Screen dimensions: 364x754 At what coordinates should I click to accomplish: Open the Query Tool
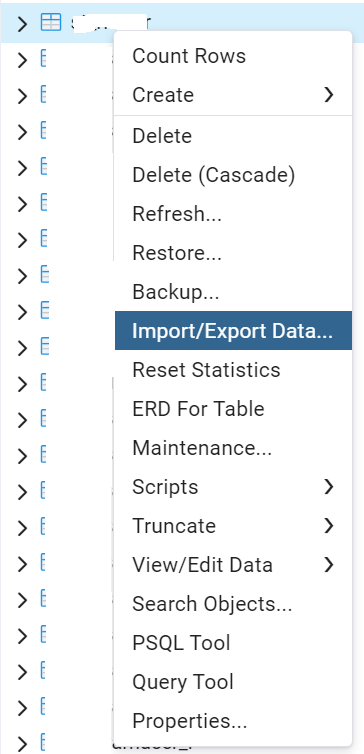coord(233,681)
